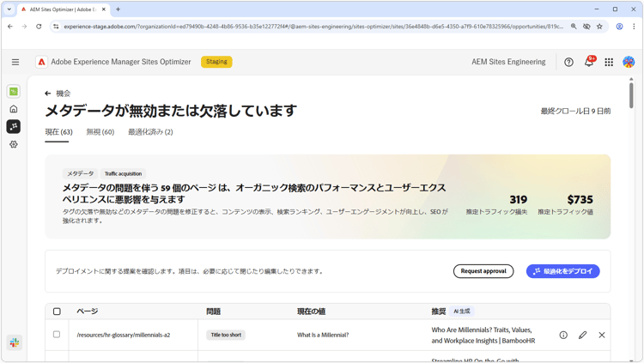The width and height of the screenshot is (644, 363).
Task: Open the notifications bell
Action: [x=589, y=62]
